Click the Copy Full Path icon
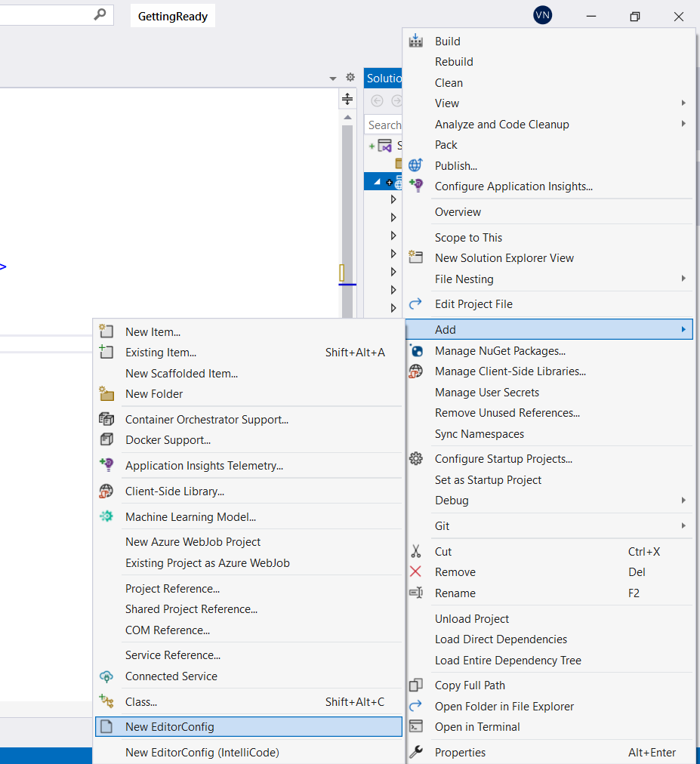The width and height of the screenshot is (700, 764). 416,685
